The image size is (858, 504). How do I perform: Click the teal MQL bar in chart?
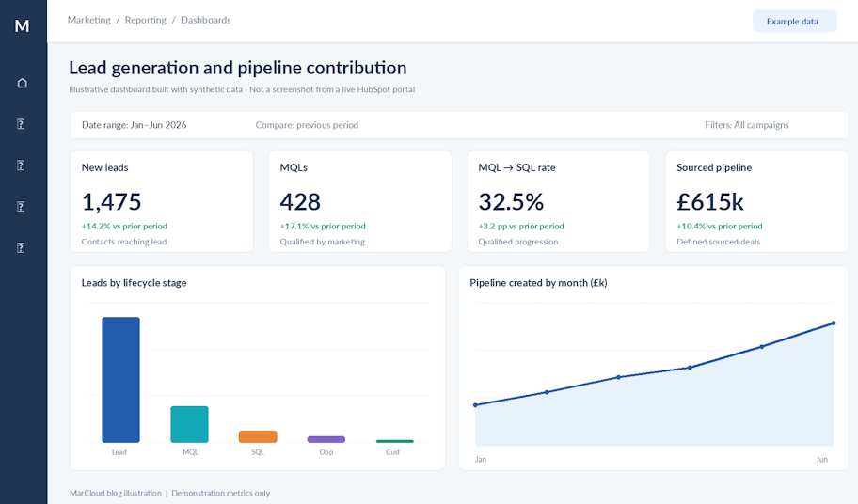189,424
